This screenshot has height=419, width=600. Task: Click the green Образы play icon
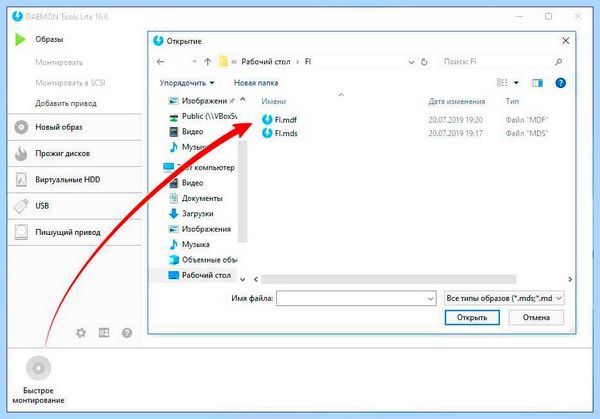click(20, 39)
